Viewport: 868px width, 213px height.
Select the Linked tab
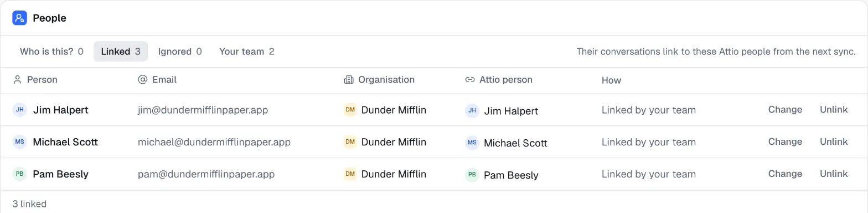pos(121,52)
